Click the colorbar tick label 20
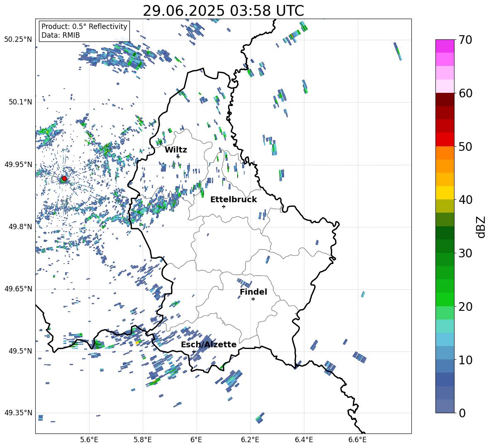The image size is (491, 448). point(465,307)
